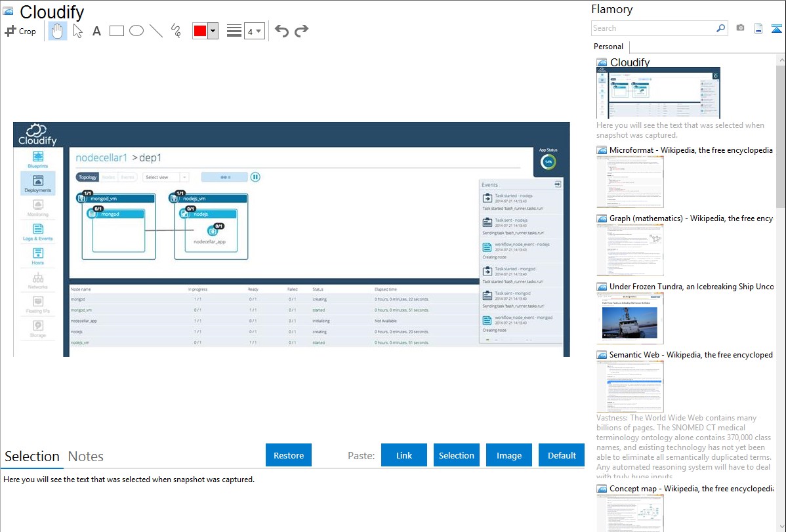The height and width of the screenshot is (532, 786).
Task: Select the straight line tool
Action: 156,31
